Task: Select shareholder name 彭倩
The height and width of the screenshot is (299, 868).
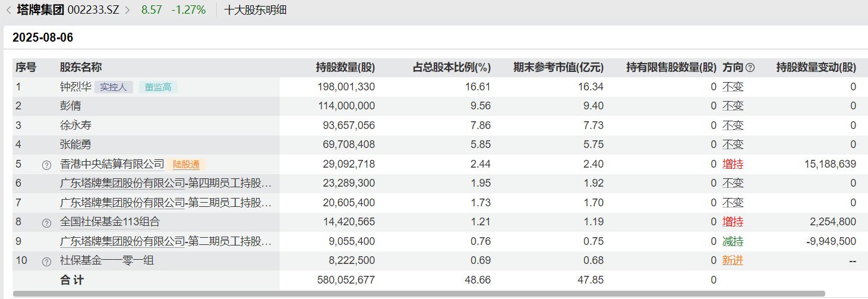Action: [x=71, y=106]
